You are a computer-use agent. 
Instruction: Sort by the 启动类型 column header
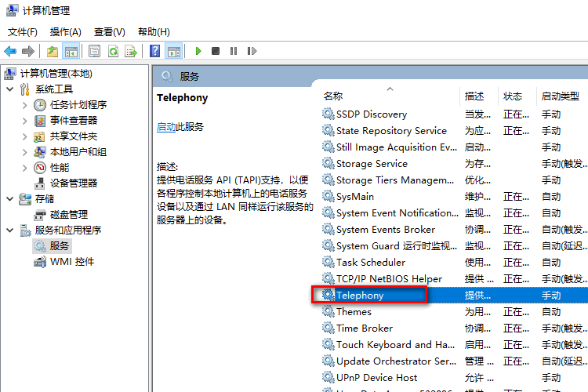tap(562, 96)
